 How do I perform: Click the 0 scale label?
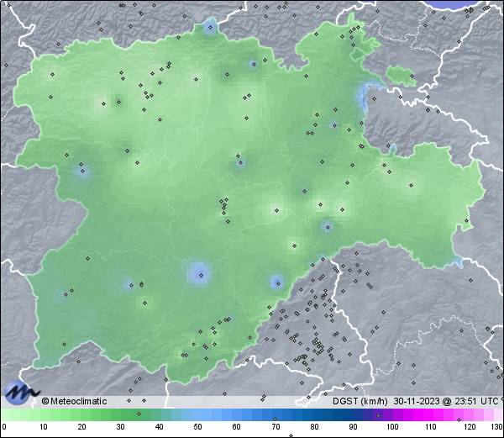coord(4,427)
